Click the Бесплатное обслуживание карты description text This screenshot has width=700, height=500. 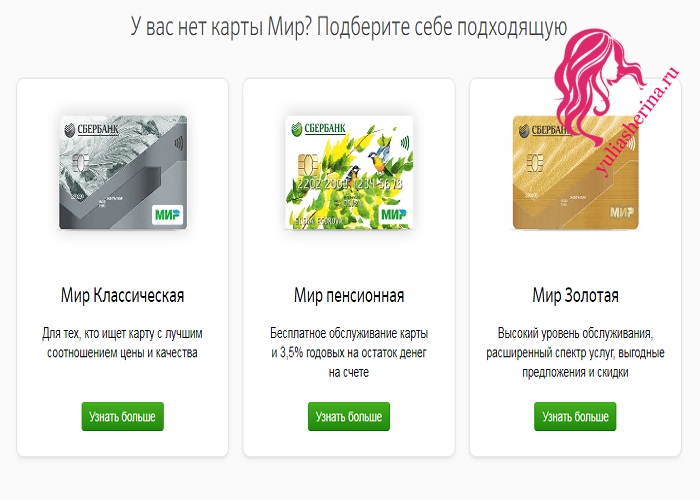349,353
